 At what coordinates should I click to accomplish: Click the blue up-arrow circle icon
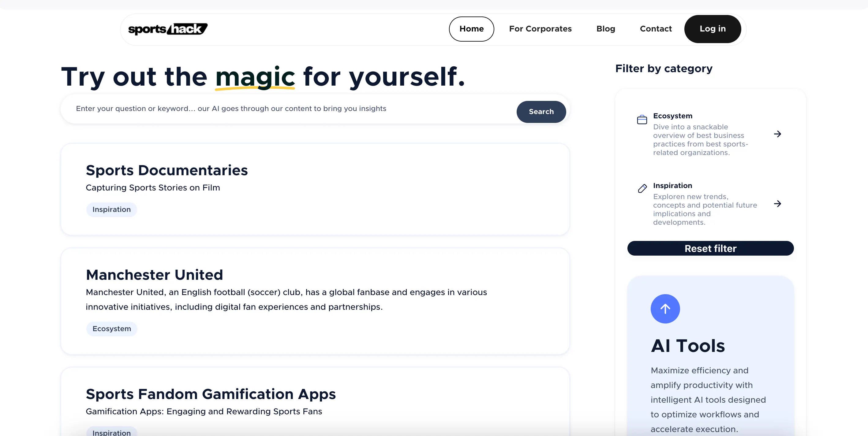[x=665, y=309]
